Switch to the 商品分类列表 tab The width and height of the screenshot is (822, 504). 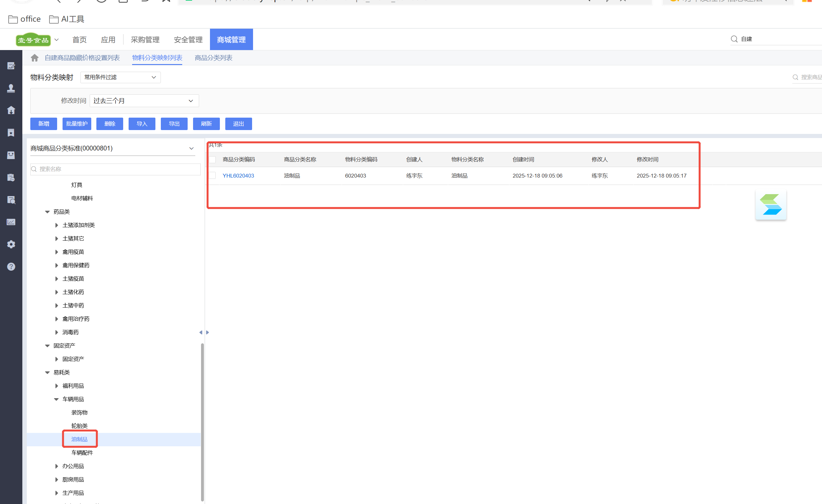[213, 58]
